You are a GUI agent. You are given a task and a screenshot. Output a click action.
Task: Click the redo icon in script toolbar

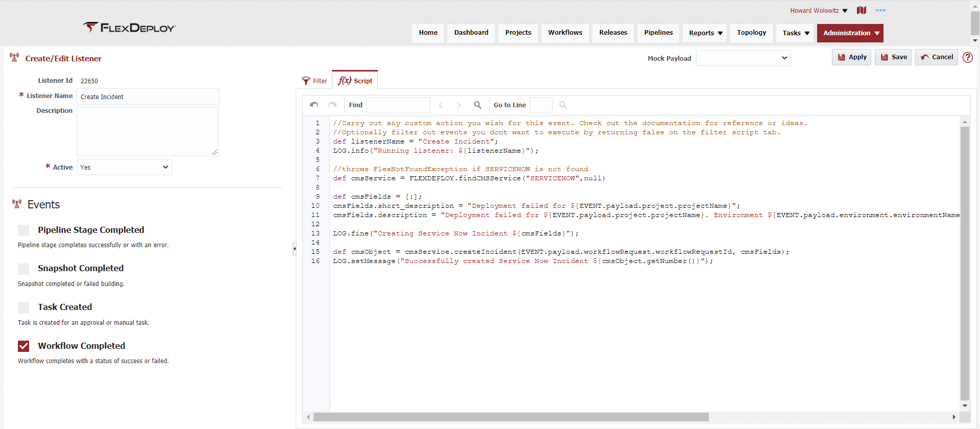pos(332,105)
